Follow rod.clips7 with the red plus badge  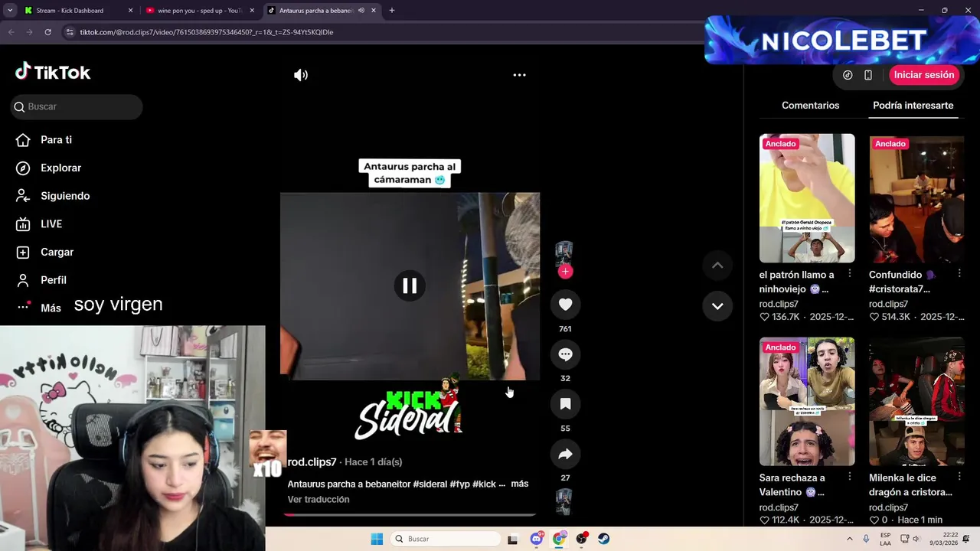(565, 272)
